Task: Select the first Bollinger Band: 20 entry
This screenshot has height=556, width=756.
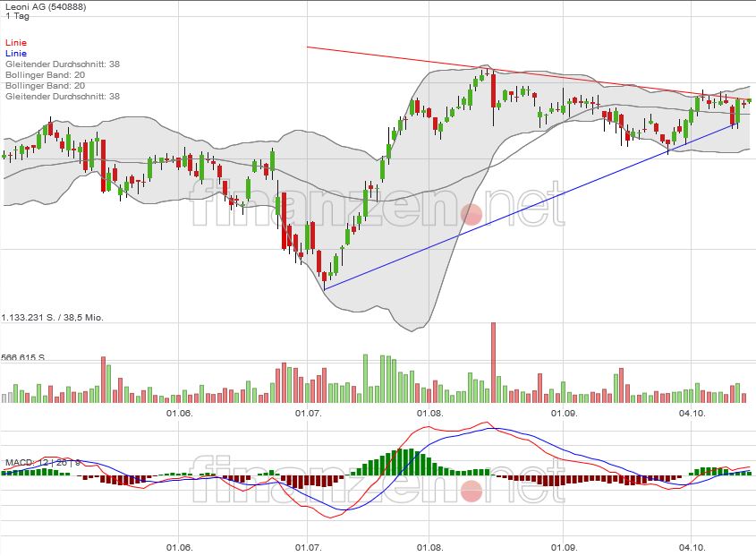Action: 45,75
